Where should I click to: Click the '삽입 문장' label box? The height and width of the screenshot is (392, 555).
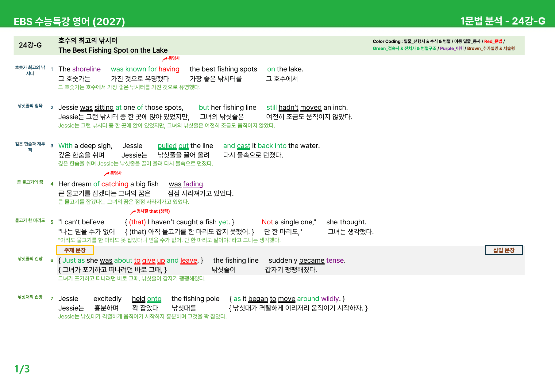pos(504,250)
